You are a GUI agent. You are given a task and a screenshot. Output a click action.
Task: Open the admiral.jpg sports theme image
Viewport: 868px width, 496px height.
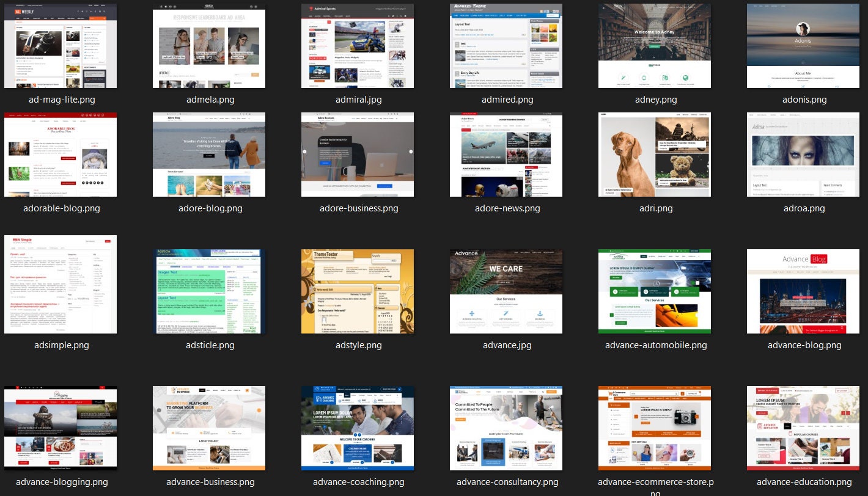(x=358, y=45)
